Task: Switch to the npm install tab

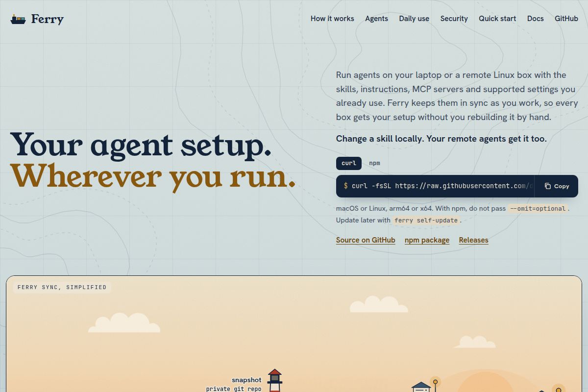Action: coord(374,163)
